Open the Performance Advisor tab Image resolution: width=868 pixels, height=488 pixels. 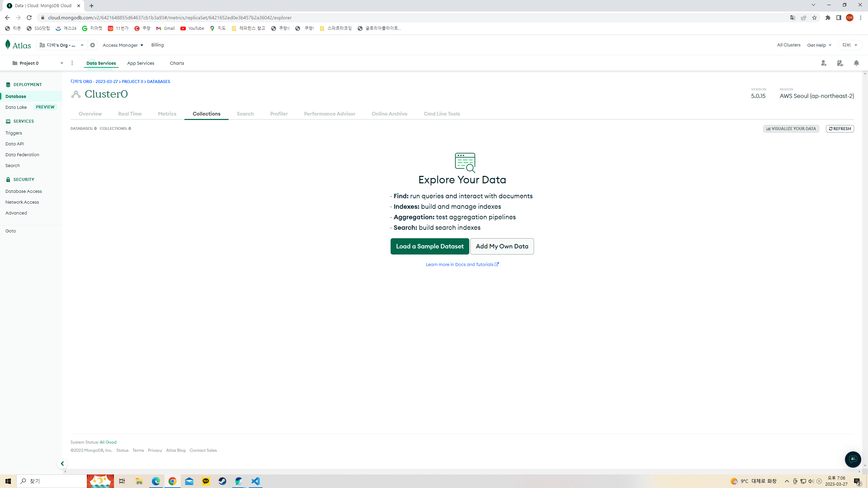330,114
